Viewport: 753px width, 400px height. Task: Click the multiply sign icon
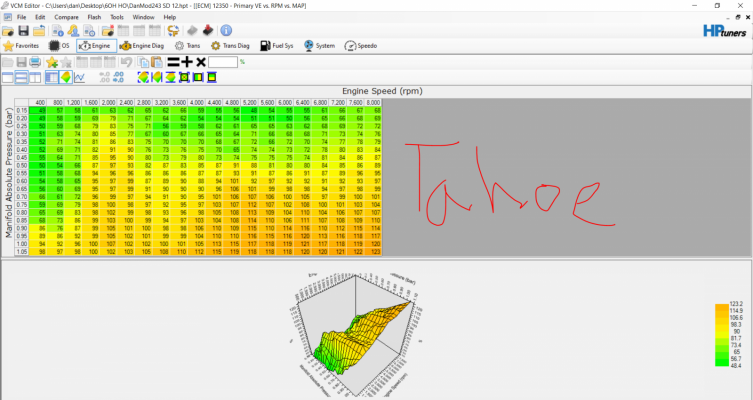point(201,62)
